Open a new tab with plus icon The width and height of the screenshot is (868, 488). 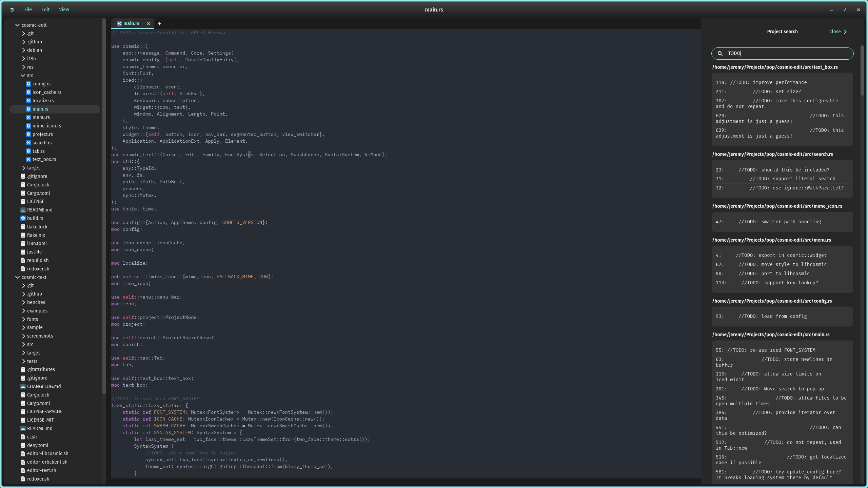tap(159, 24)
